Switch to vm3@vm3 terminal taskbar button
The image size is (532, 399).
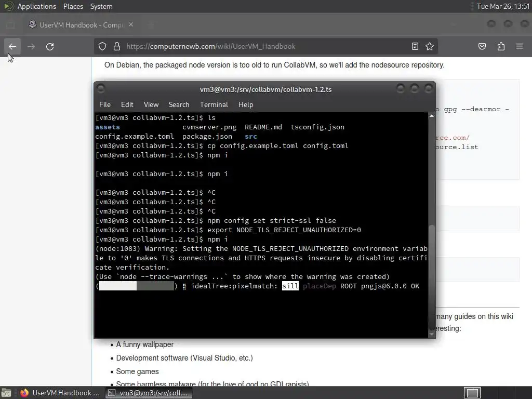[148, 393]
